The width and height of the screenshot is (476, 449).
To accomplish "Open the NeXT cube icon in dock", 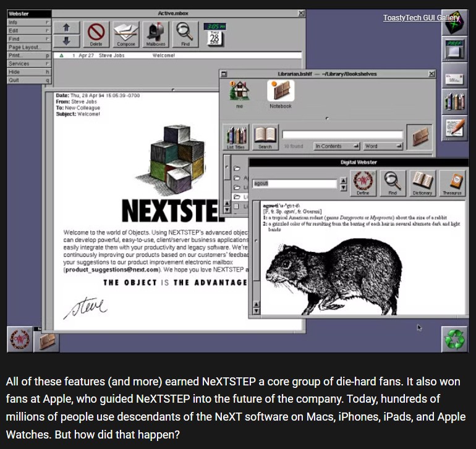I will pyautogui.click(x=454, y=22).
